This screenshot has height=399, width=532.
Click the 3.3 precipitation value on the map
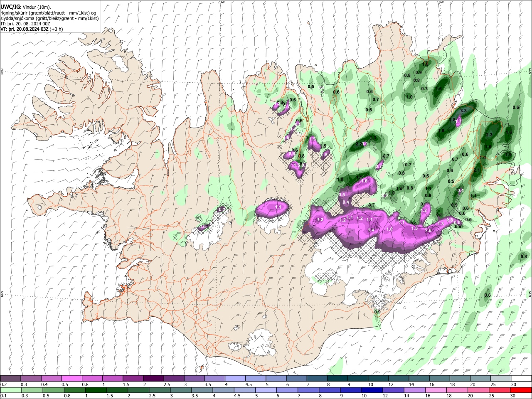(x=464, y=111)
